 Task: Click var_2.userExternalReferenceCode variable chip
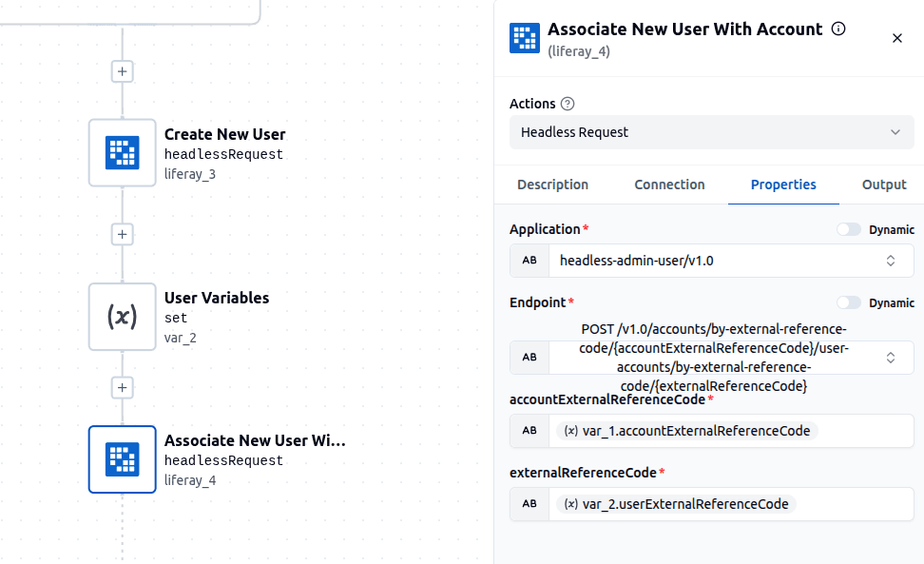676,504
